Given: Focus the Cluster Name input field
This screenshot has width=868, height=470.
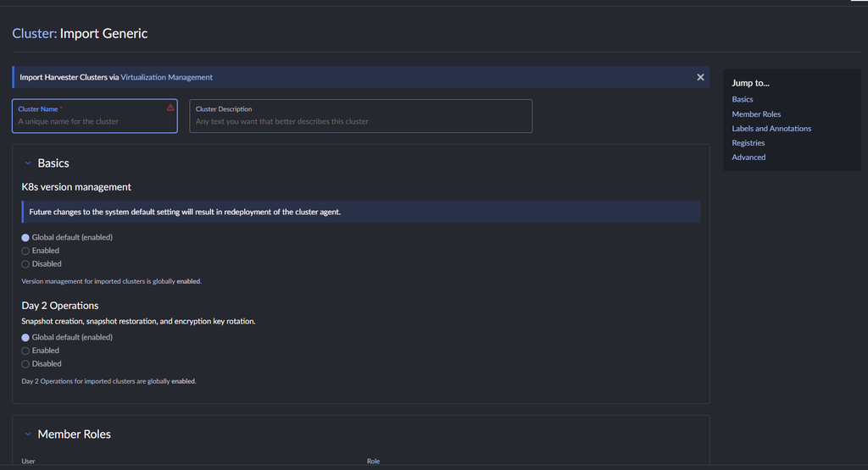Looking at the screenshot, I should (95, 116).
